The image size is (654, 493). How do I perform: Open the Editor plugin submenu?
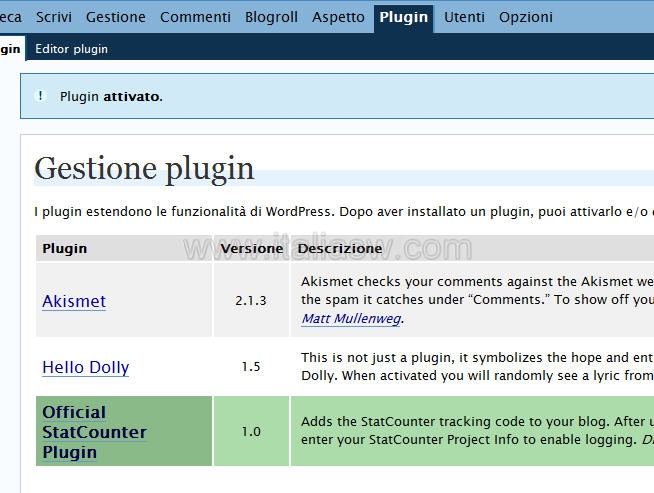[72, 49]
